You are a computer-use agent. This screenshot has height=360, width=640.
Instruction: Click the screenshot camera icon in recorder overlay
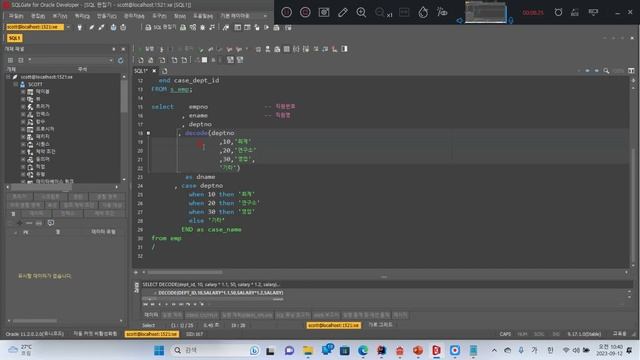[324, 12]
